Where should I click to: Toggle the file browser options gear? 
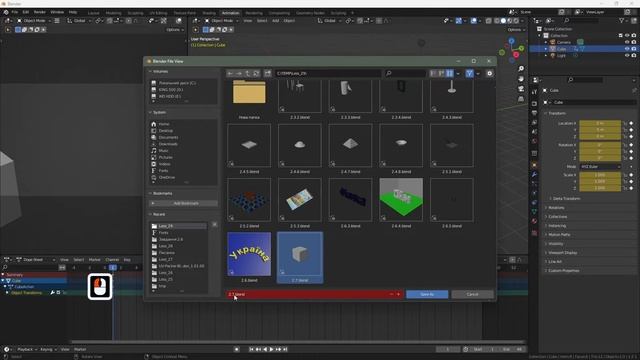click(489, 73)
